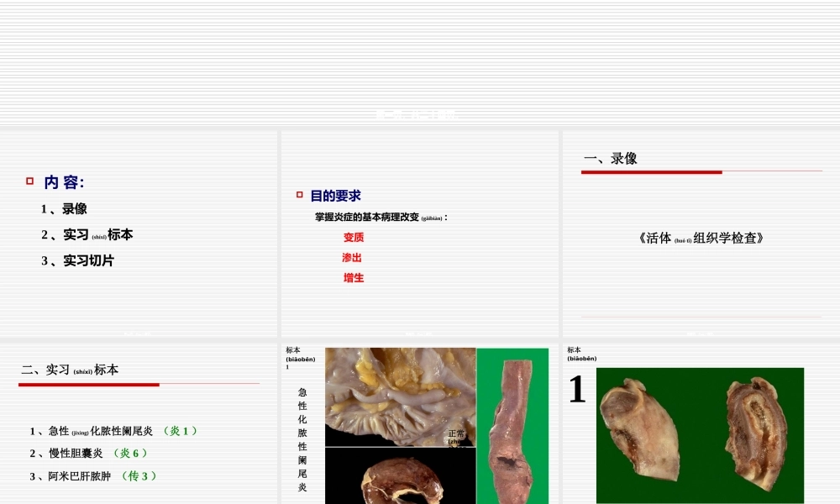
Task: Select the 目的要求 heading
Action: [338, 195]
